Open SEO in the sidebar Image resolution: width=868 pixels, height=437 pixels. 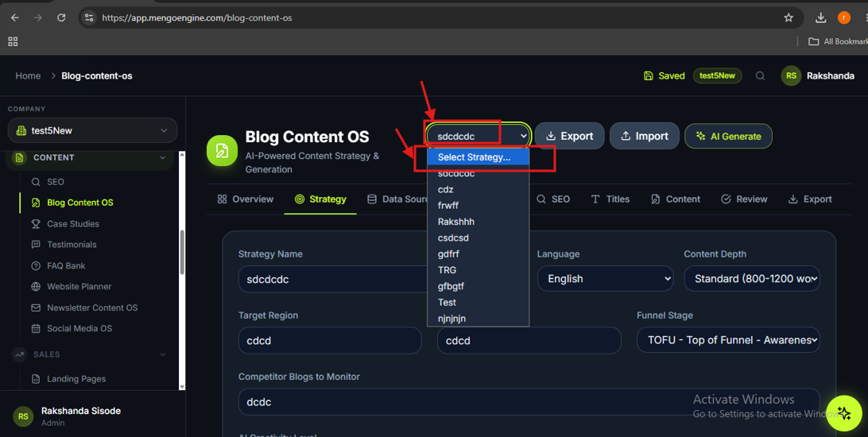[x=55, y=182]
